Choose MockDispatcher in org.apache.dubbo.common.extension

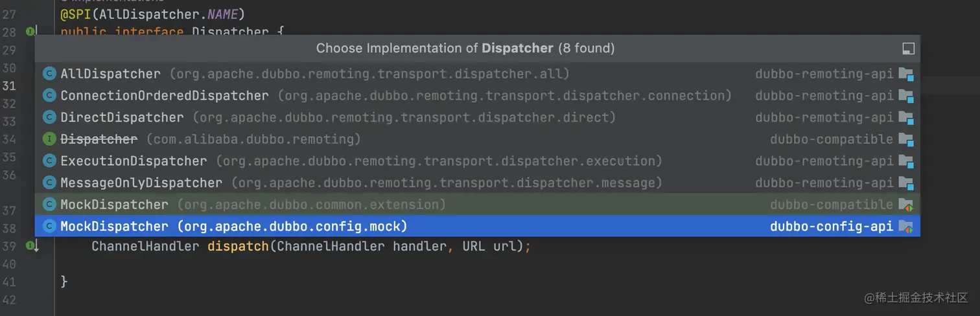tap(477, 205)
